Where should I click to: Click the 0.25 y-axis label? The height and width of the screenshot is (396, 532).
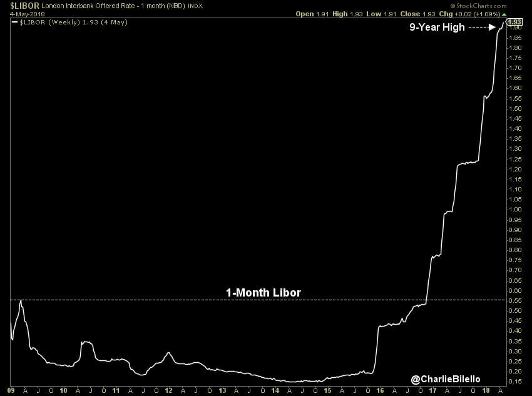pos(515,361)
